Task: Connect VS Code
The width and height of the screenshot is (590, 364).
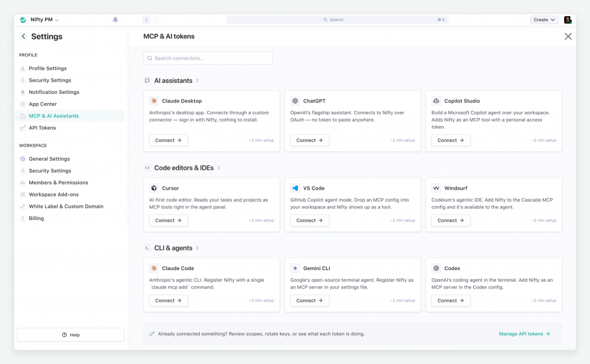Action: pyautogui.click(x=309, y=221)
